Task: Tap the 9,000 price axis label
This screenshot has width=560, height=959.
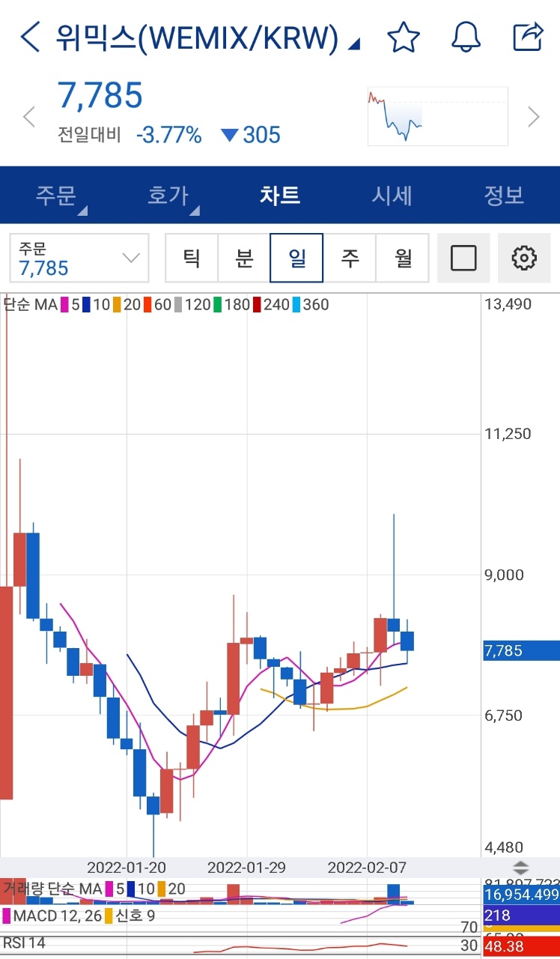Action: click(x=505, y=575)
